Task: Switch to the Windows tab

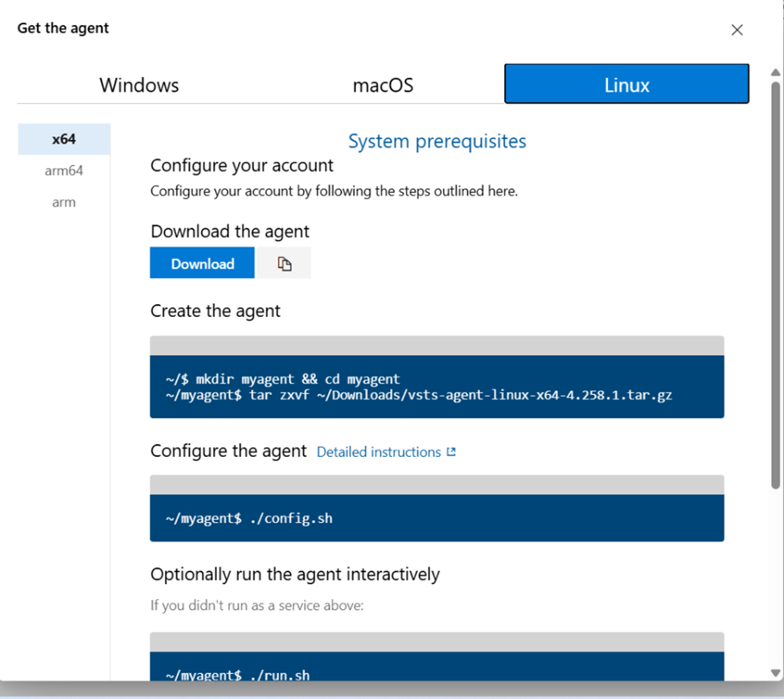Action: 139,85
